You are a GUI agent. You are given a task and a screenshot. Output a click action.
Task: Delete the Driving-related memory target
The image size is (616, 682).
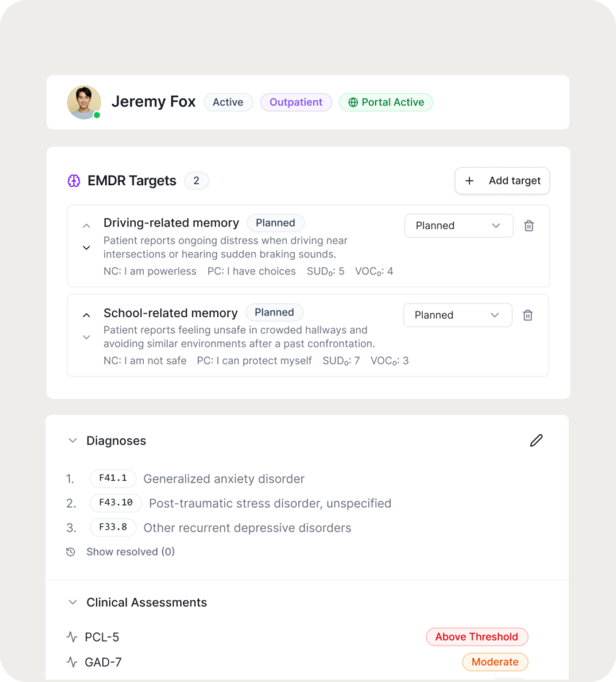coord(529,226)
